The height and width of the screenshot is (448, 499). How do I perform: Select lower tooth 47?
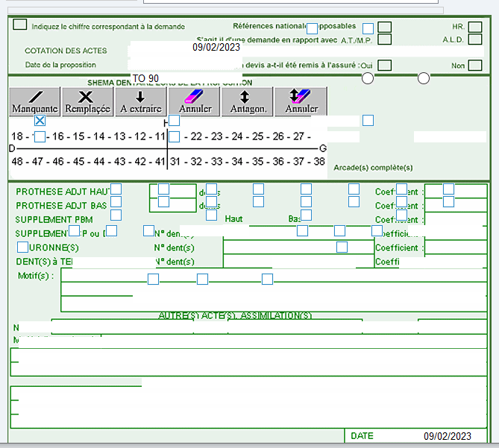(x=37, y=162)
